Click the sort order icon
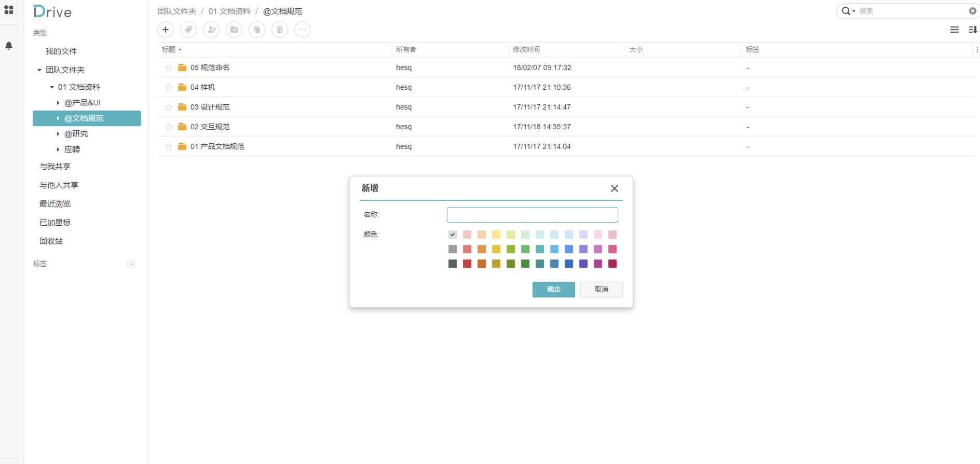980x464 pixels. coord(973,30)
